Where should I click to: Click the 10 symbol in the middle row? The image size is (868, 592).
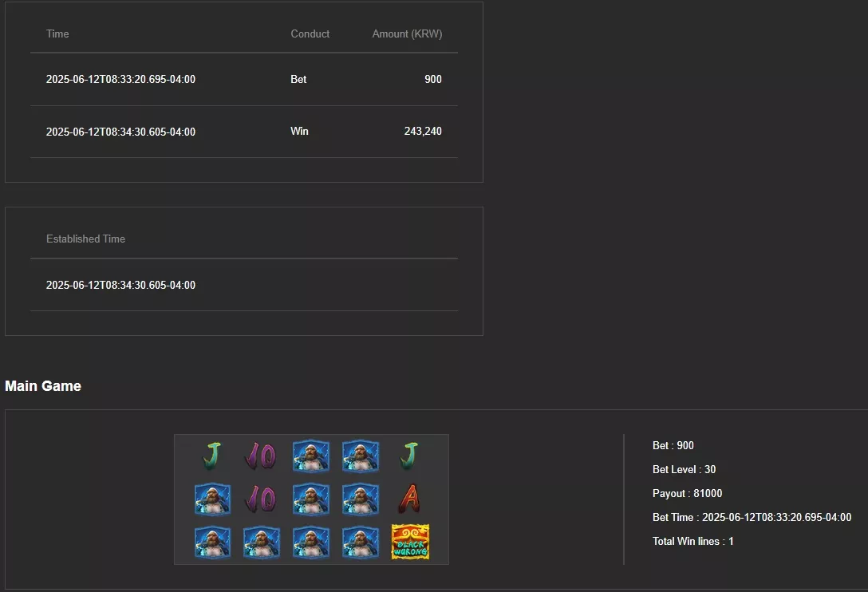click(x=261, y=499)
